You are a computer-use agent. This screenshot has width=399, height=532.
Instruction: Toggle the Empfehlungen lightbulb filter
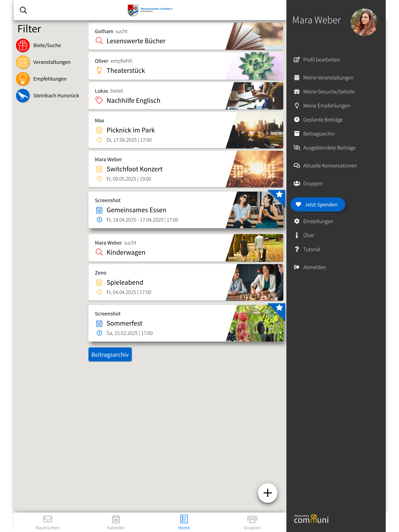[x=23, y=79]
